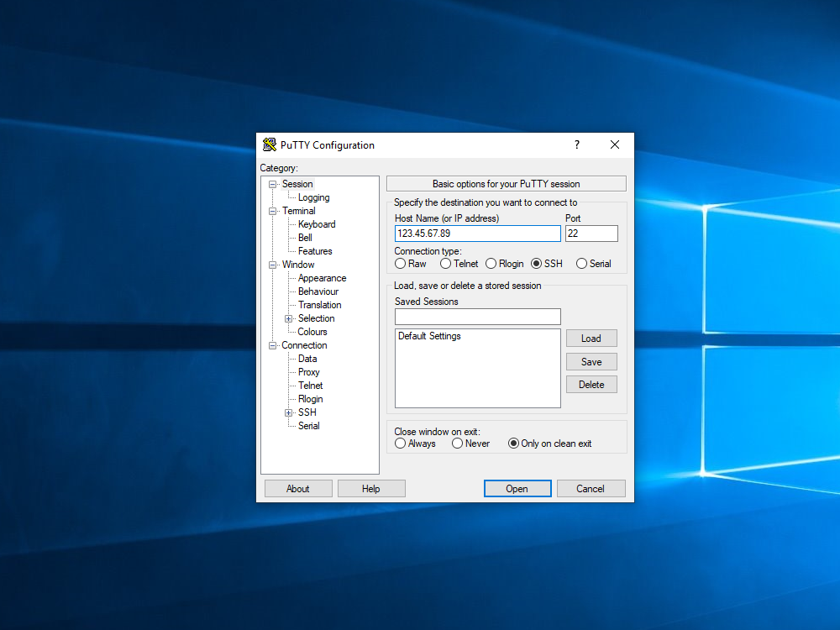Image resolution: width=840 pixels, height=630 pixels.
Task: Click the Help button
Action: pos(370,489)
